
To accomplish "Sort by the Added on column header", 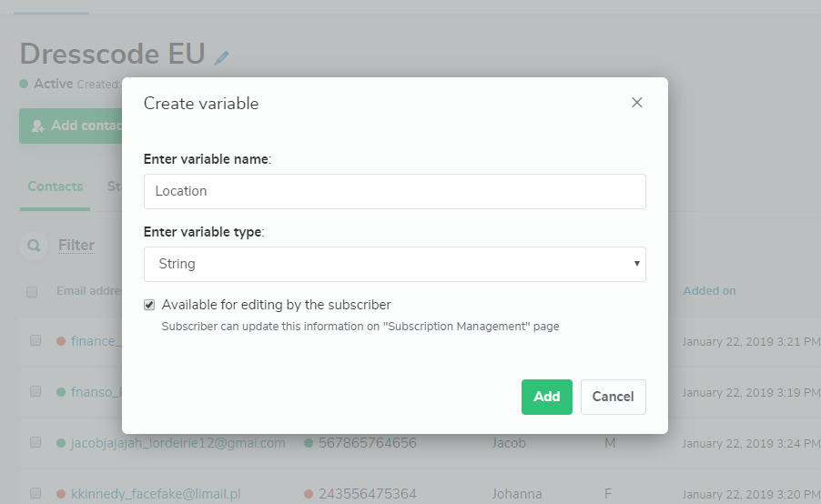I will [709, 291].
